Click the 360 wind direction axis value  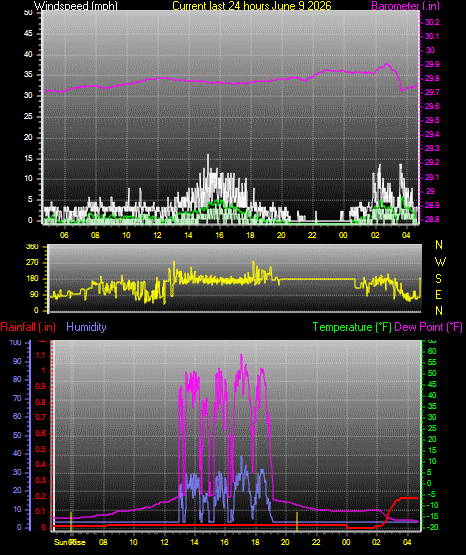tap(32, 247)
